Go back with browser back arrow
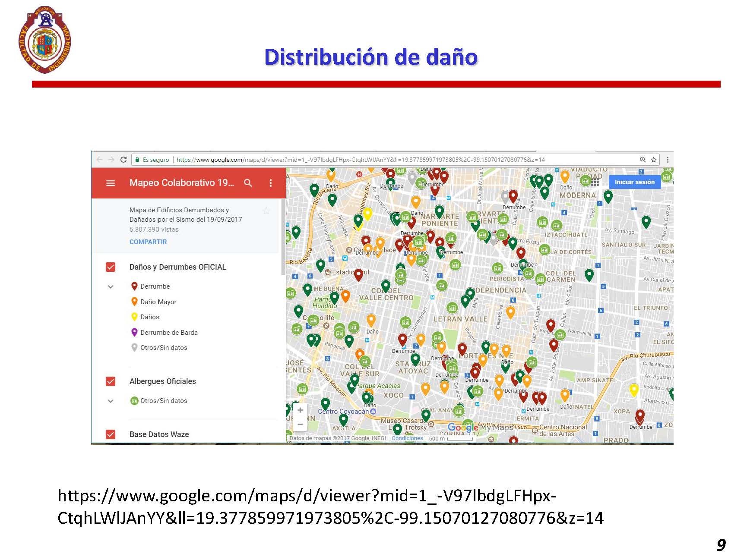This screenshot has height=560, width=747. pos(100,160)
